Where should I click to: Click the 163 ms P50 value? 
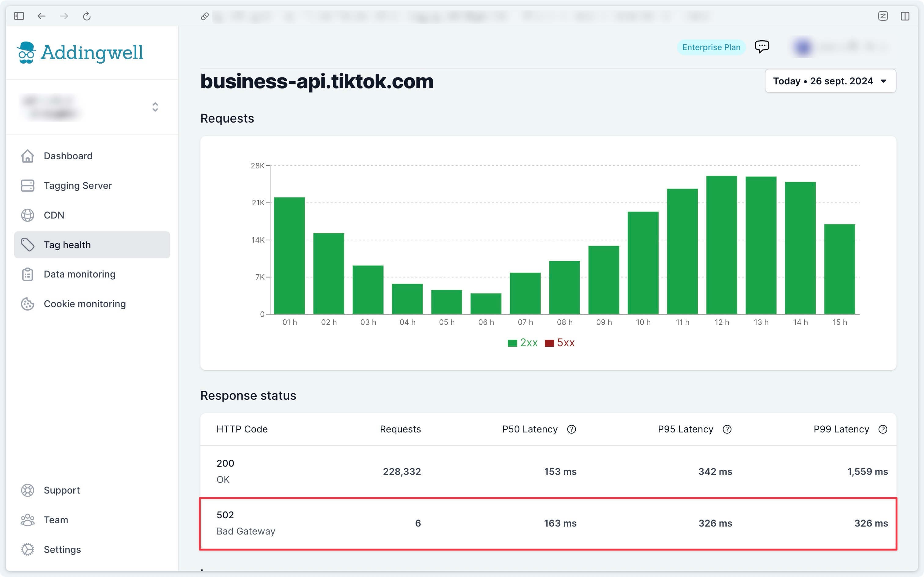(560, 523)
